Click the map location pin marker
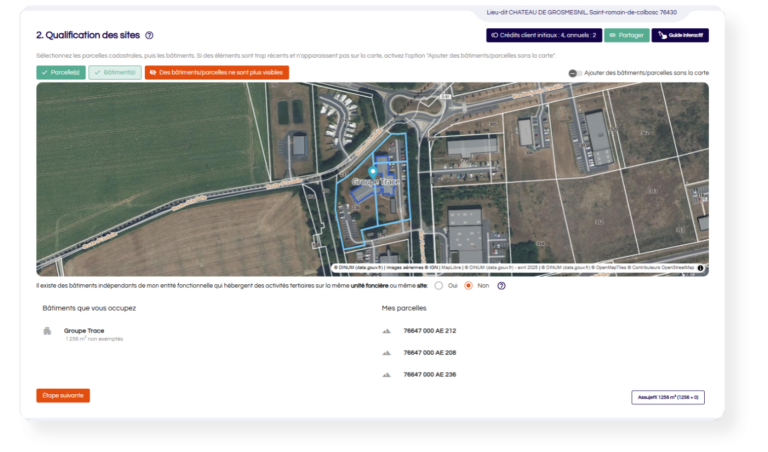768x452 pixels. pyautogui.click(x=373, y=172)
